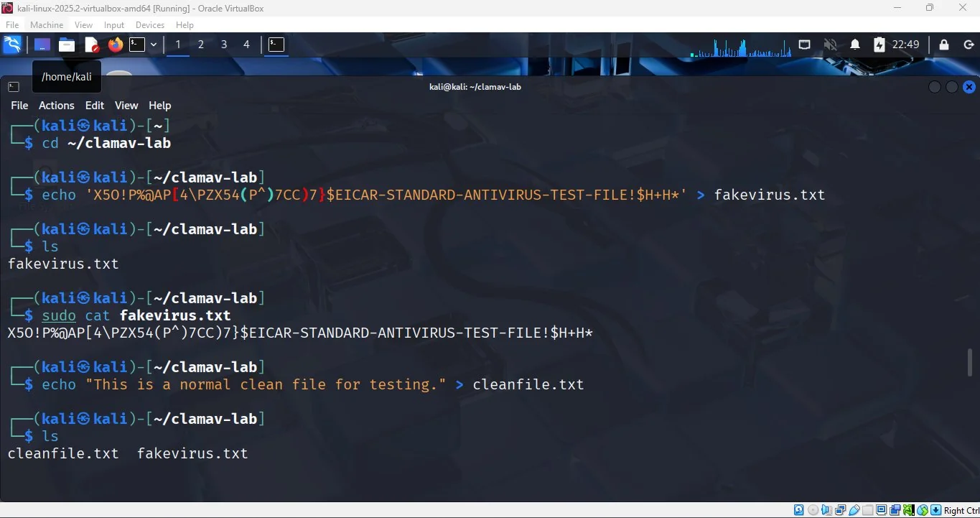This screenshot has height=518, width=980.
Task: Click the VirtualBox recording status icon
Action: click(x=895, y=510)
